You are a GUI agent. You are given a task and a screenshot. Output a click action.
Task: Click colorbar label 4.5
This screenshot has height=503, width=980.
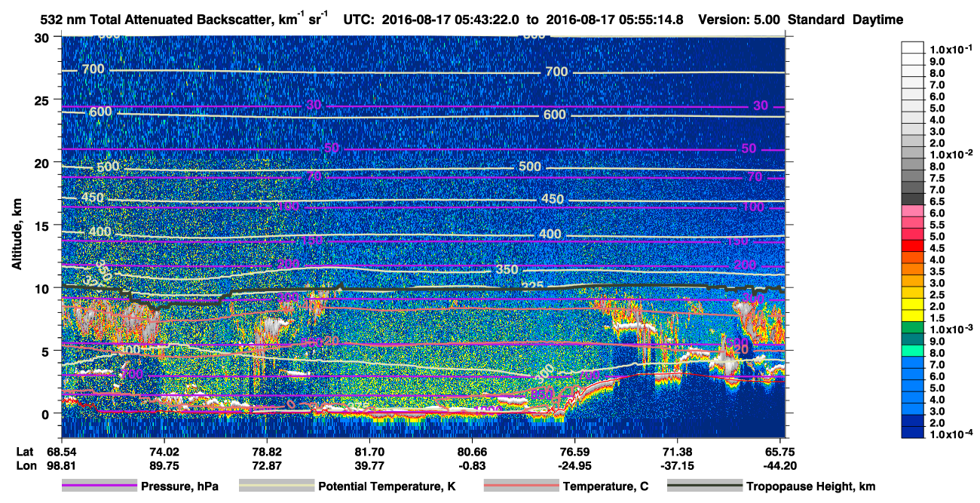pos(937,248)
